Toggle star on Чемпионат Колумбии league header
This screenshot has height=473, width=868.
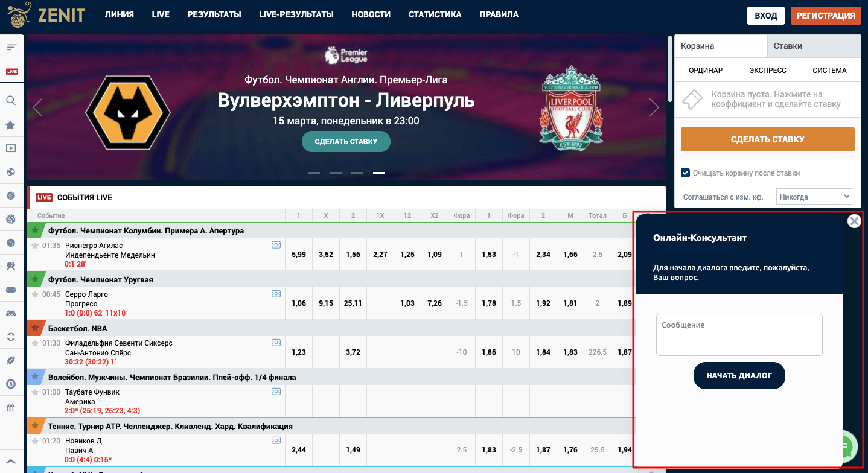35,230
